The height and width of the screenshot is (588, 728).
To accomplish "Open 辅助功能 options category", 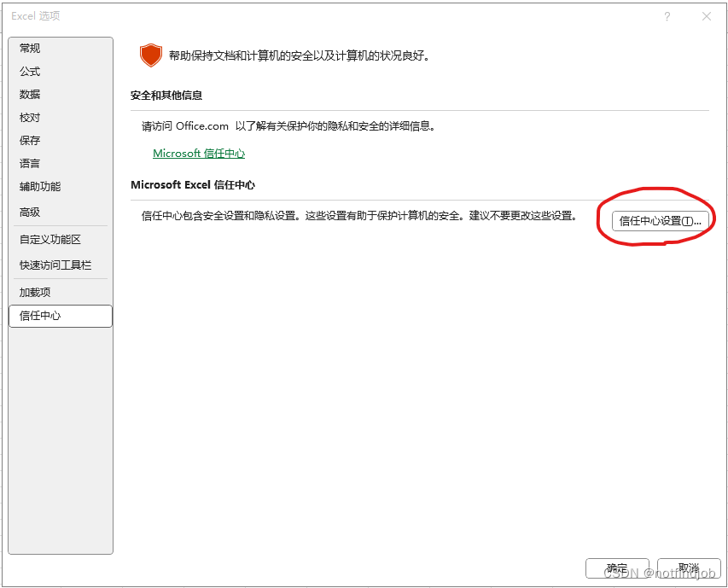I will [61, 187].
